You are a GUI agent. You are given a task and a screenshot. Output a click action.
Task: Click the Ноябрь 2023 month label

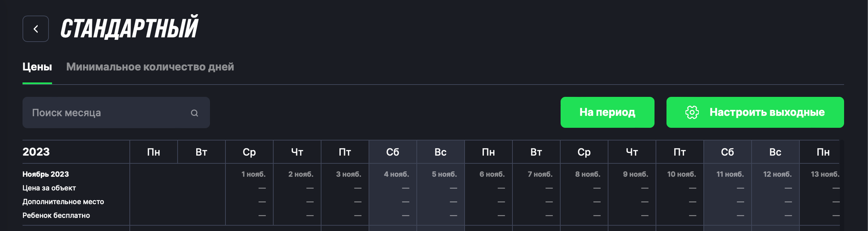pyautogui.click(x=46, y=174)
